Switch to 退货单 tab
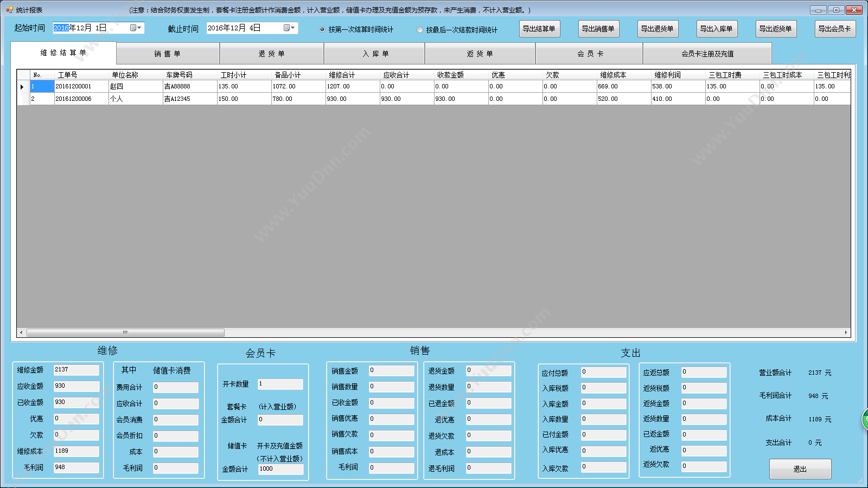Image resolution: width=868 pixels, height=488 pixels. [x=272, y=54]
